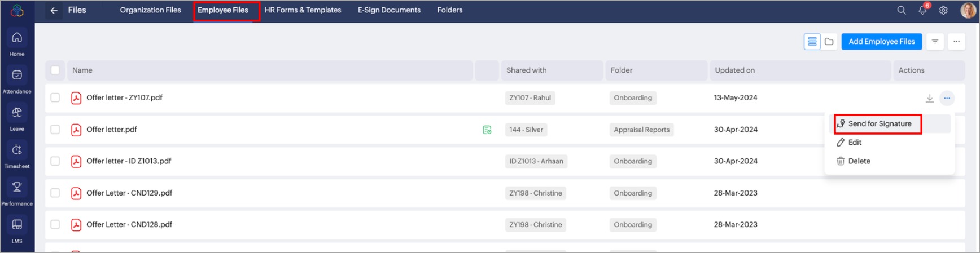Viewport: 980px width, 253px height.
Task: Click the Add Employee Files button
Action: tap(881, 41)
